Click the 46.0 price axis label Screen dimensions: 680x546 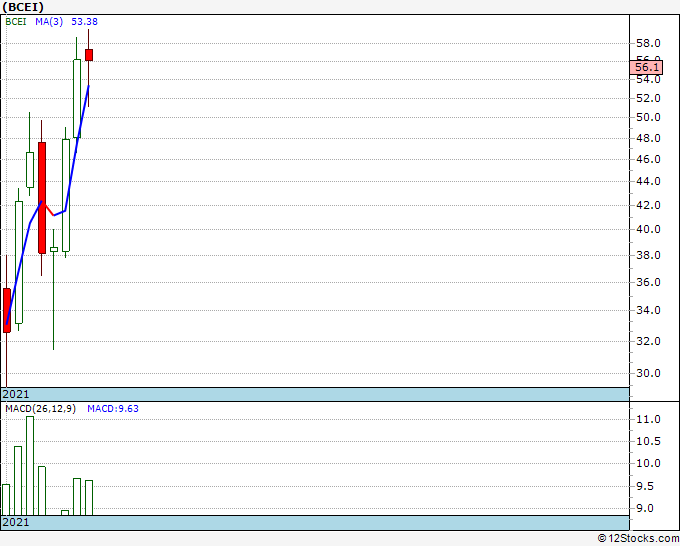(x=648, y=160)
